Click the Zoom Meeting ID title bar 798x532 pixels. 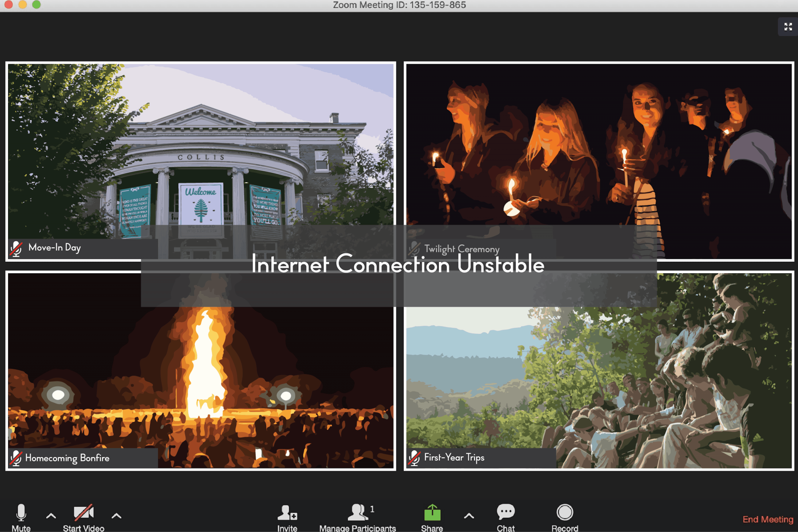(x=399, y=5)
